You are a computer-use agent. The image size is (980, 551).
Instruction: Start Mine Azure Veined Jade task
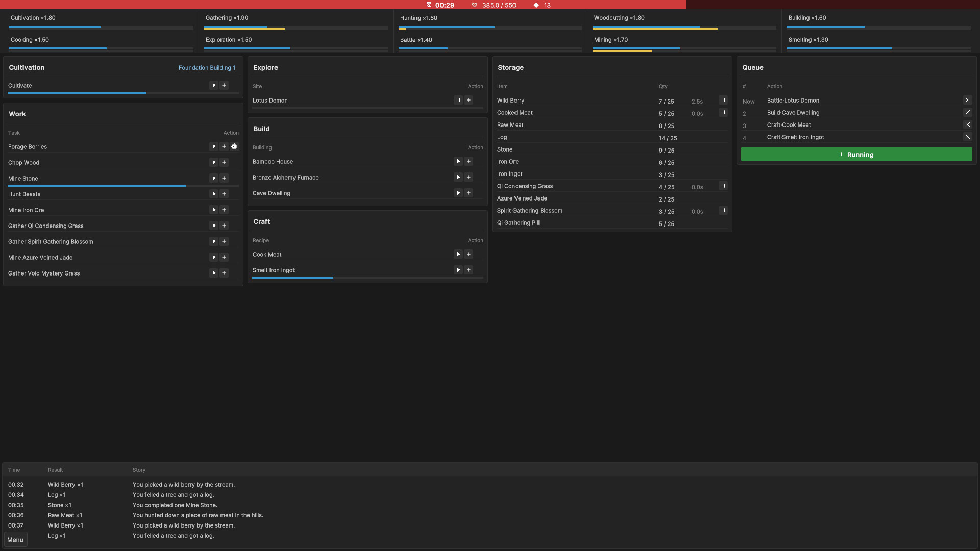[214, 257]
